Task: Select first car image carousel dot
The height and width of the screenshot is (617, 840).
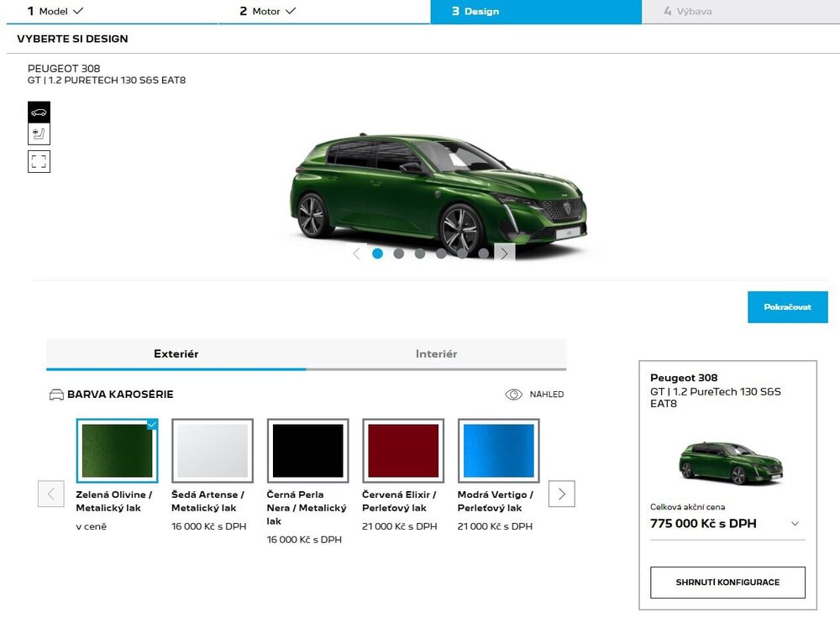Action: (377, 254)
